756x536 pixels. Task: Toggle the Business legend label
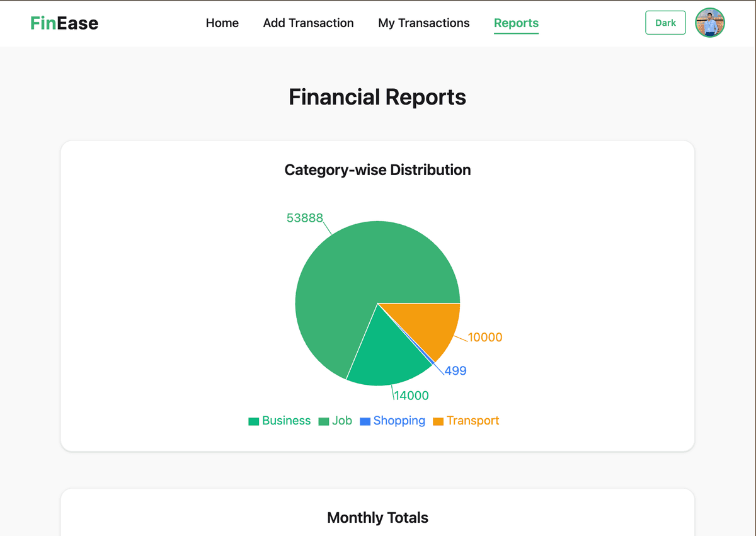tap(286, 421)
